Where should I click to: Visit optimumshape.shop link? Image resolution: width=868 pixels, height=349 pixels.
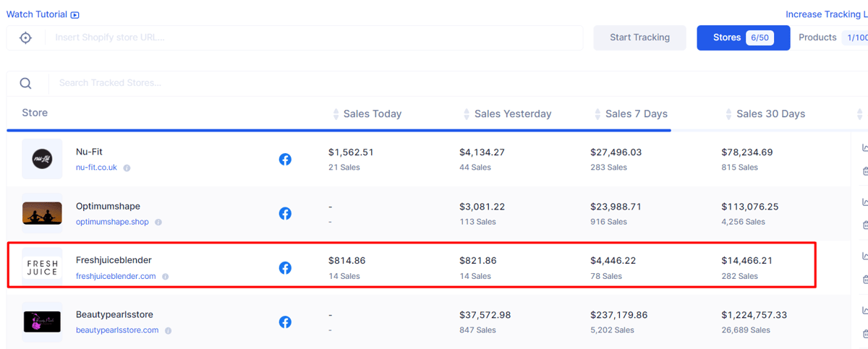click(112, 222)
